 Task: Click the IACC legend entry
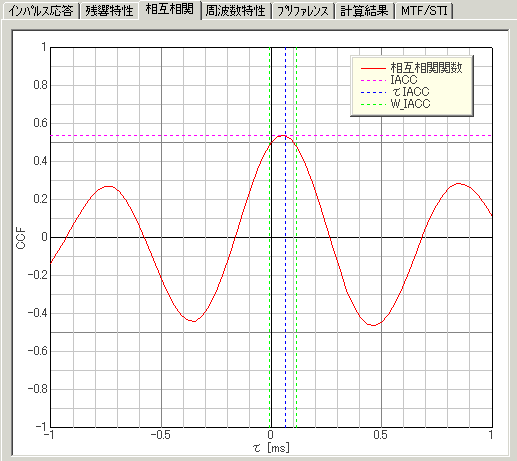pyautogui.click(x=404, y=80)
